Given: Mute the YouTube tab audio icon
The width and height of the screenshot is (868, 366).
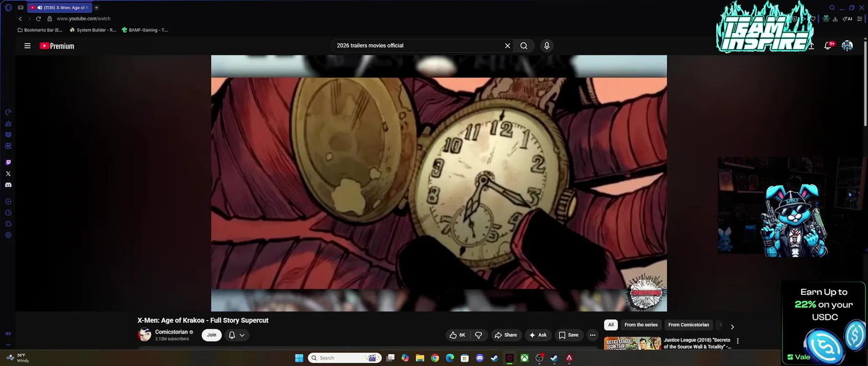Looking at the screenshot, I should coord(40,8).
